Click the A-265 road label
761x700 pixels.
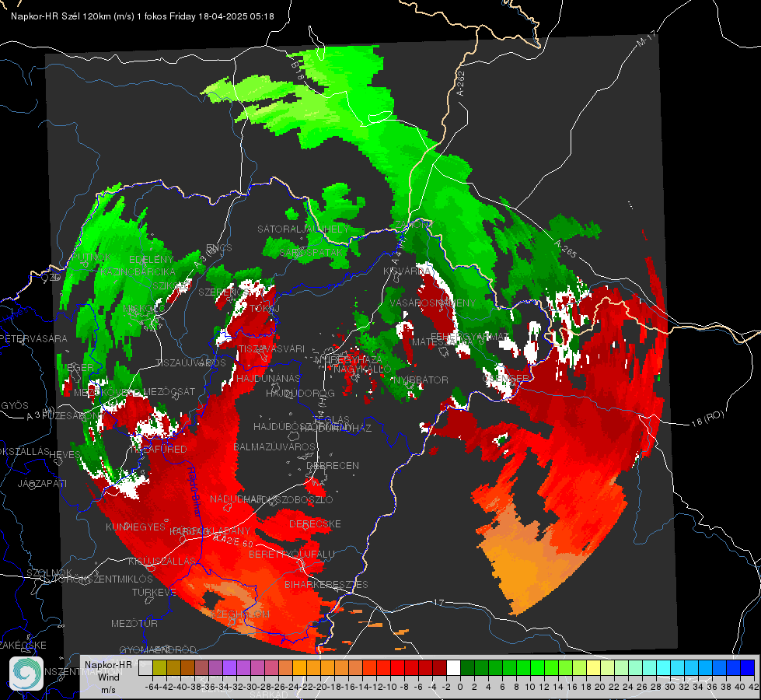pyautogui.click(x=565, y=249)
